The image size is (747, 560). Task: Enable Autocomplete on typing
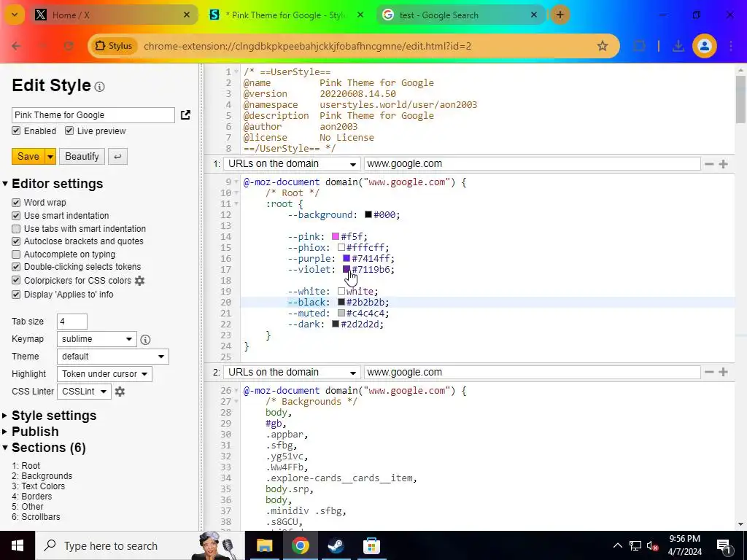click(16, 254)
